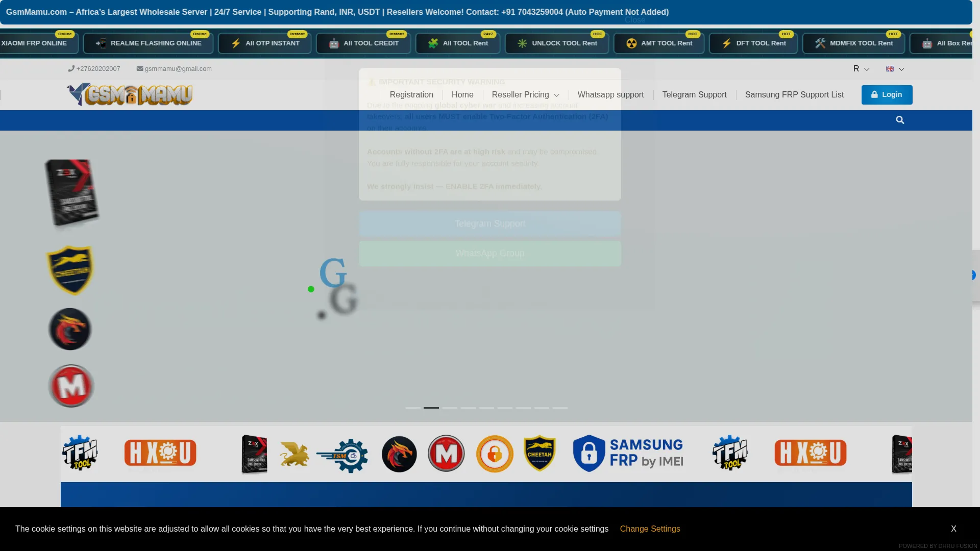980x551 pixels.
Task: Click REALME FLASHING ONLINE ticker button
Action: click(x=149, y=43)
